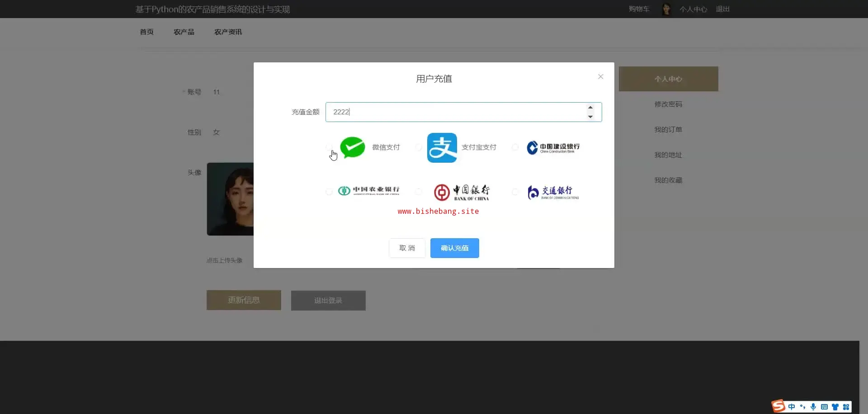Viewport: 868px width, 414px height.
Task: Click the 点击上传头像 upload text
Action: 225,260
